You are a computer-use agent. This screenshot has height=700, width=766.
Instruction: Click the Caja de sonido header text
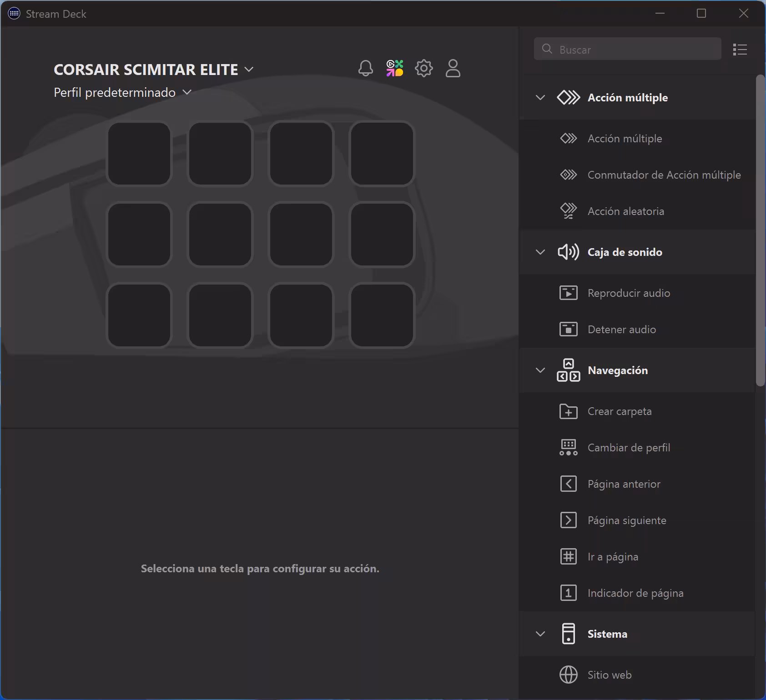[x=625, y=252]
